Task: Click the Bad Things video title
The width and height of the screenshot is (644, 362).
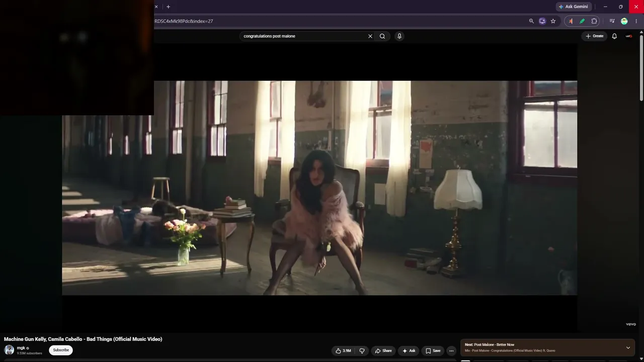Action: coord(83,339)
